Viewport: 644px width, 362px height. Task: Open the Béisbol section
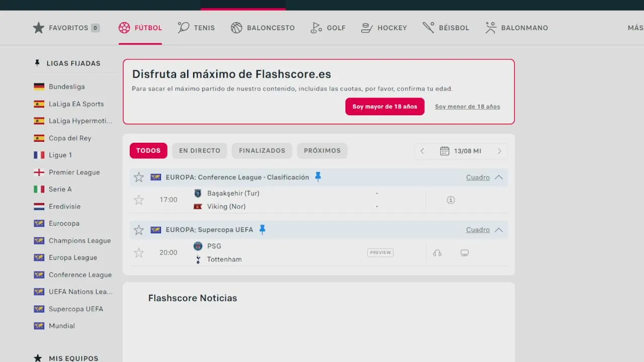tap(446, 28)
